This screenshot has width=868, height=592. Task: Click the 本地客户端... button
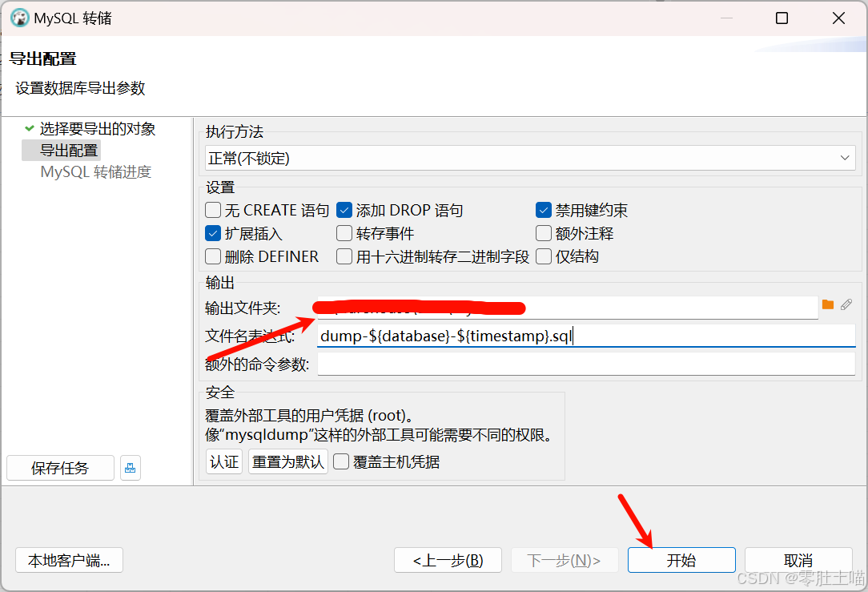(x=69, y=561)
